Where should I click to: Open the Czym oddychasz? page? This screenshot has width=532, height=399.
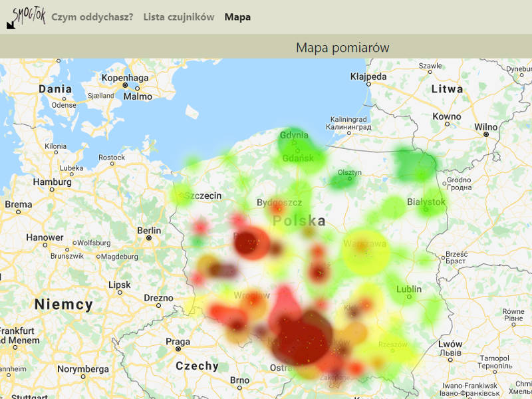pos(93,17)
